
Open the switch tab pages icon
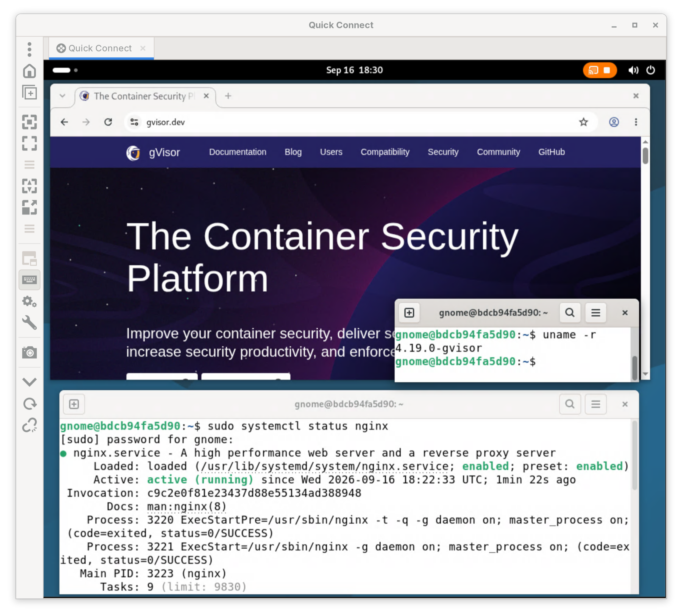tap(30, 259)
